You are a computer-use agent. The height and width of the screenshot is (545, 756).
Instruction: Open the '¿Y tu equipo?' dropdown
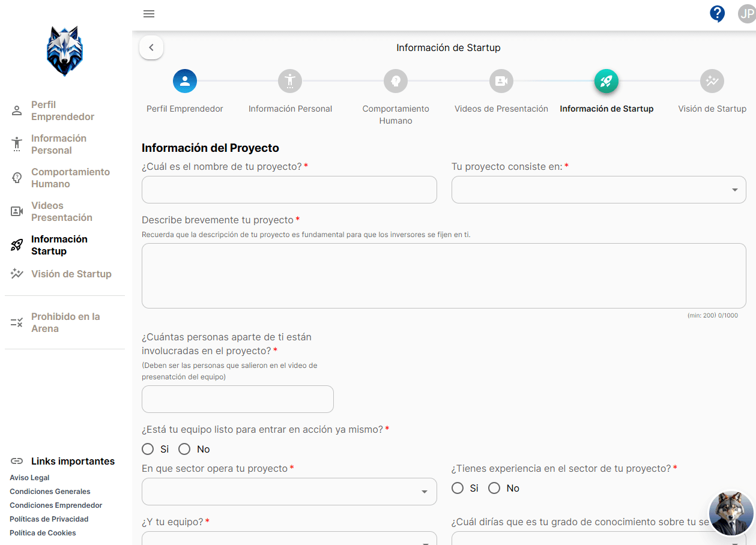(x=289, y=538)
